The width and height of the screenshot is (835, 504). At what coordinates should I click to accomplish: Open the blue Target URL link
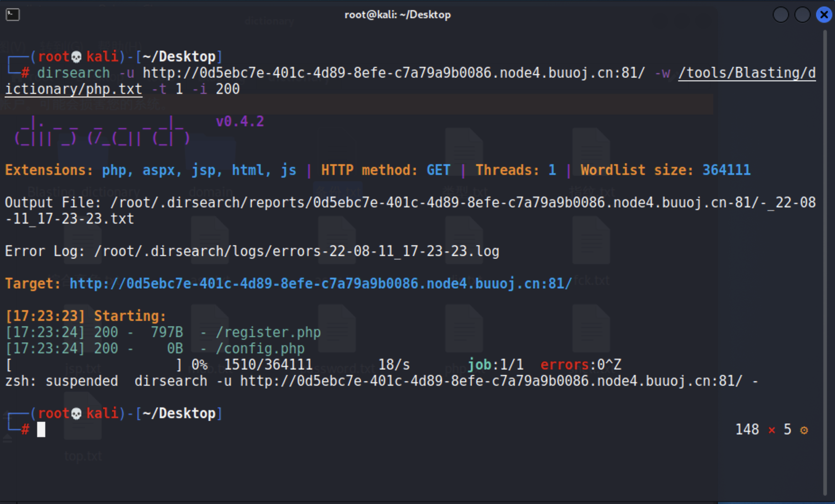320,284
